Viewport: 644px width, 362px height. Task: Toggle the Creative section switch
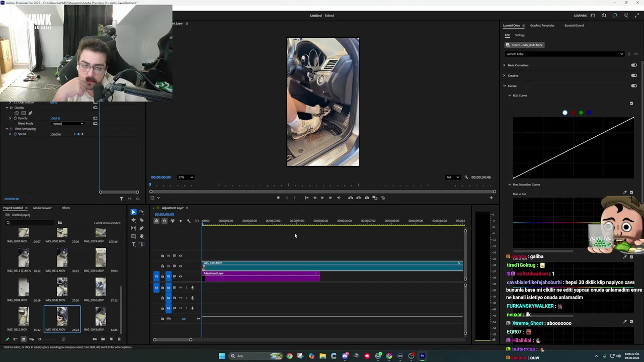tap(634, 75)
